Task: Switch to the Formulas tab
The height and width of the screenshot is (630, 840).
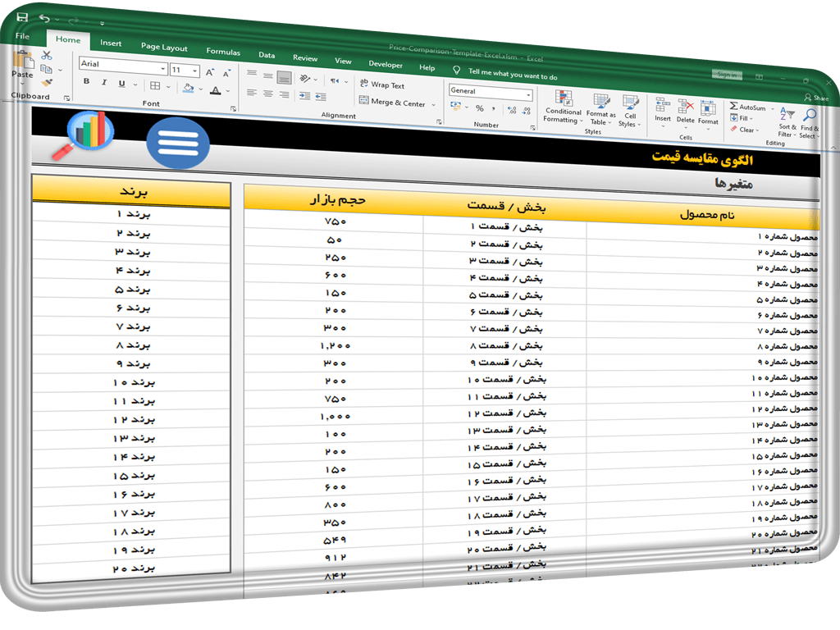Action: click(x=223, y=52)
